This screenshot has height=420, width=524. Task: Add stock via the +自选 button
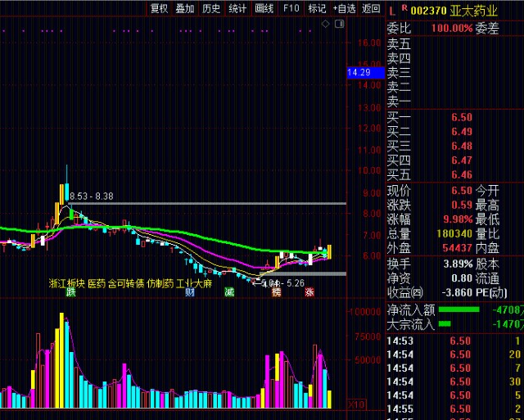(344, 9)
